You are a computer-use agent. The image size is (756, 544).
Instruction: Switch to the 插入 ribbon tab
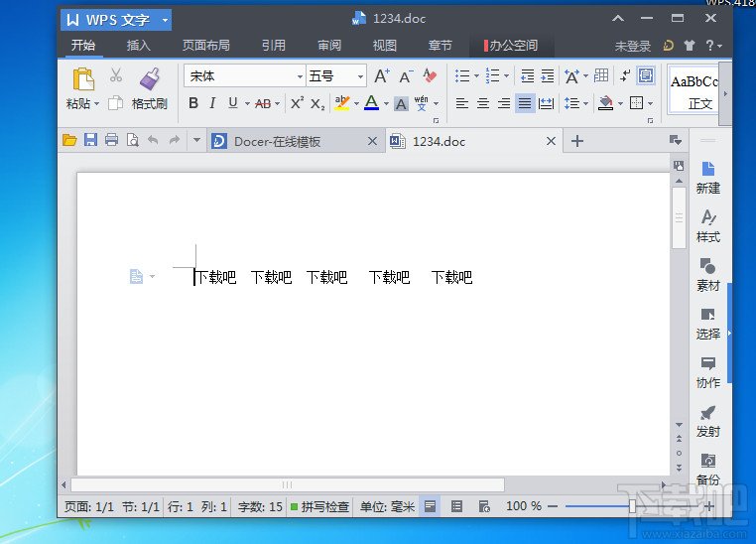[x=139, y=46]
